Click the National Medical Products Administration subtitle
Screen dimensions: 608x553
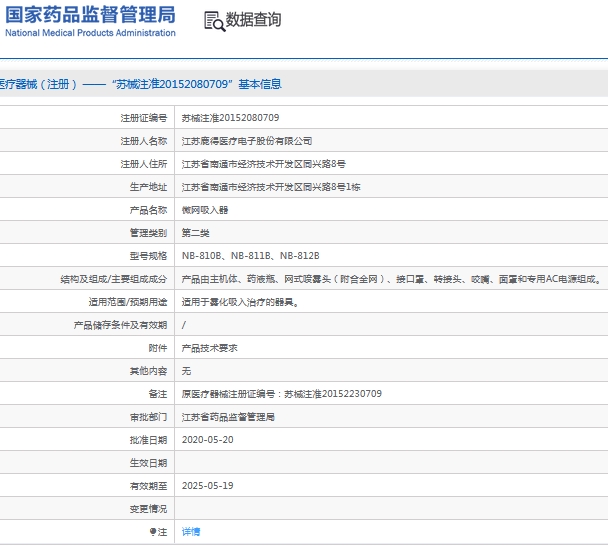click(x=90, y=33)
